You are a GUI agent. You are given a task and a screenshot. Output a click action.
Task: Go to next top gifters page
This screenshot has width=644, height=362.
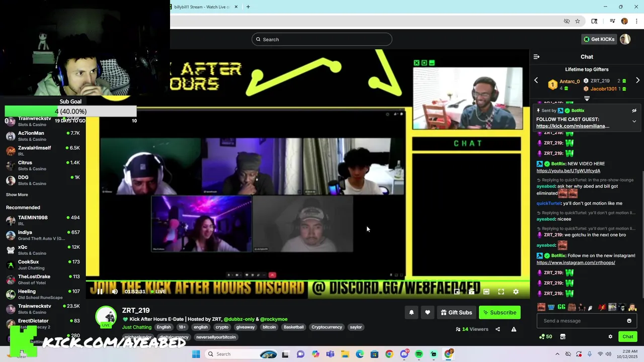pyautogui.click(x=637, y=80)
